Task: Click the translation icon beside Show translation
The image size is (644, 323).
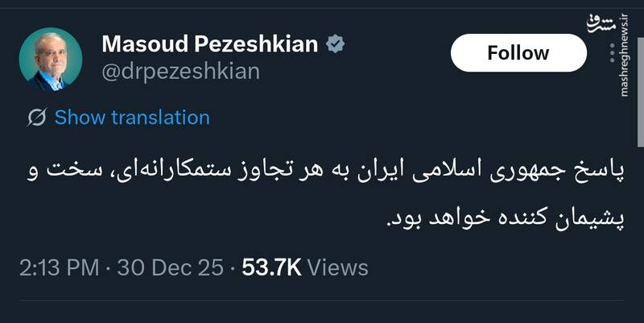Action: pos(36,118)
